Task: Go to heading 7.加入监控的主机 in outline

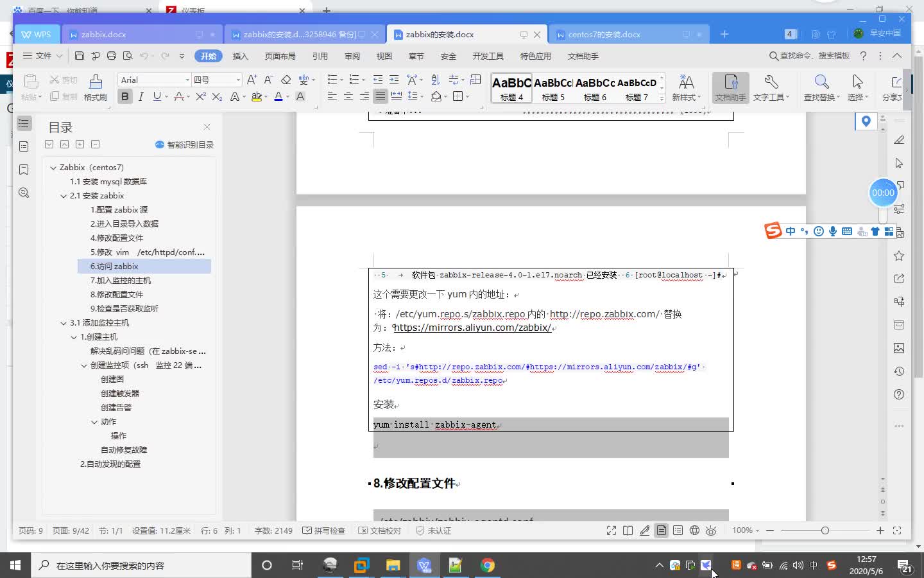Action: click(121, 281)
